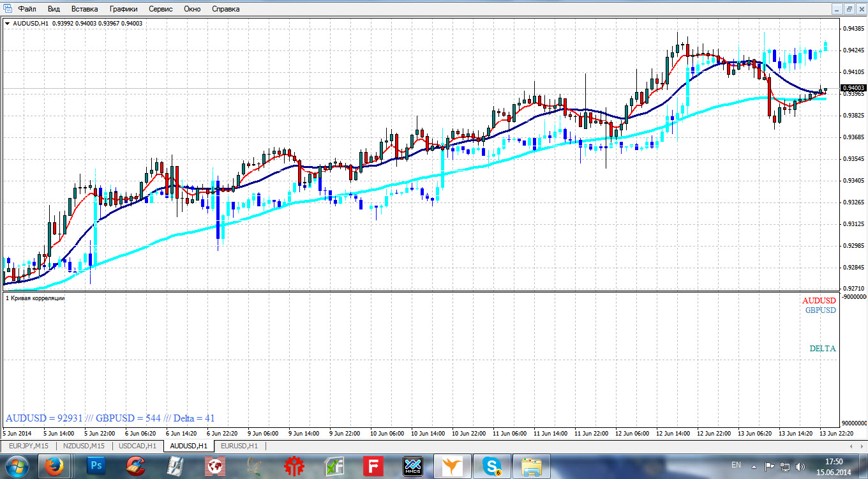Open Photoshop from the taskbar
This screenshot has width=868, height=479.
tap(95, 466)
